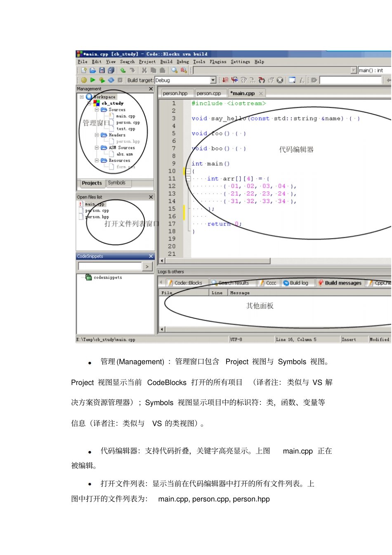This screenshot has height=555, width=392.
Task: Switch to the person.hpp editor tab
Action: point(175,94)
